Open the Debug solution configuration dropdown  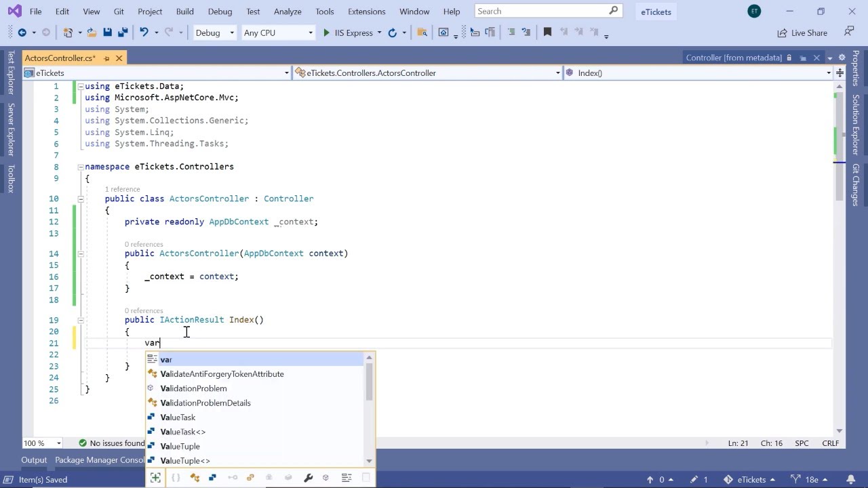click(214, 33)
